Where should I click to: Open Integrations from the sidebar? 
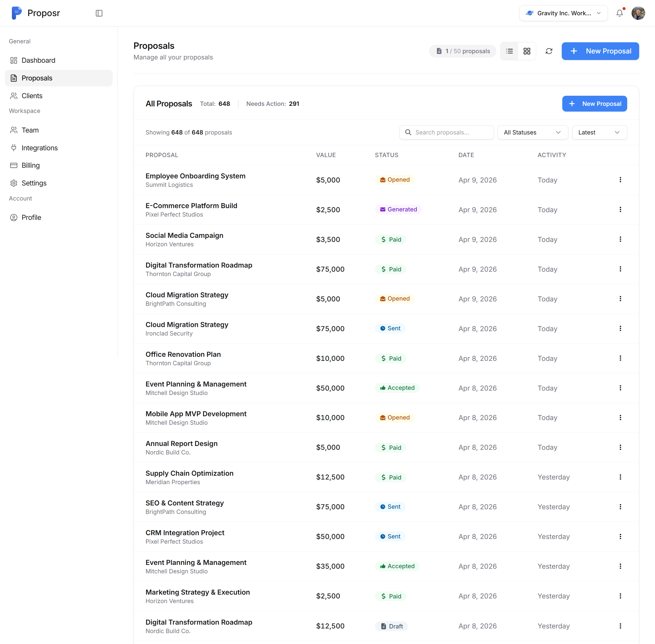[x=39, y=148]
